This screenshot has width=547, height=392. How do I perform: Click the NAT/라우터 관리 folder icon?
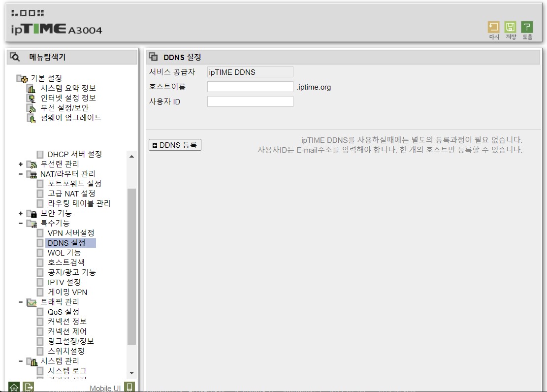pos(32,174)
